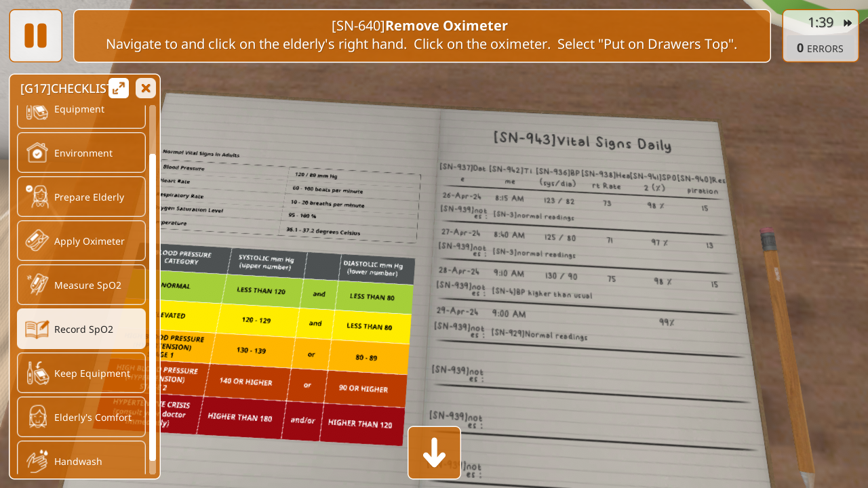Expand the checklist panel
The image size is (868, 488).
tap(119, 88)
